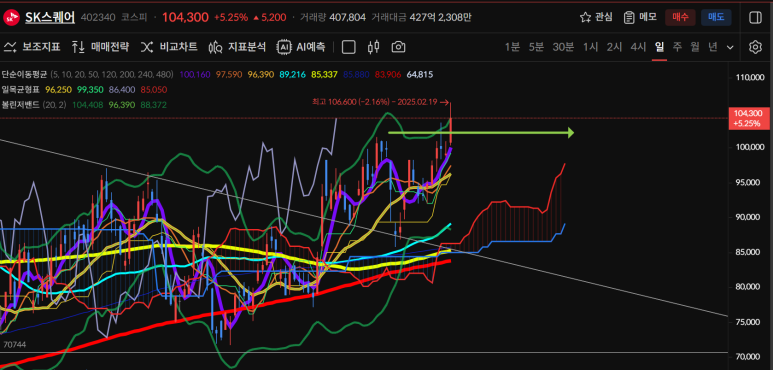Select the 2시 timeframe
This screenshot has width=773, height=370.
pyautogui.click(x=614, y=47)
